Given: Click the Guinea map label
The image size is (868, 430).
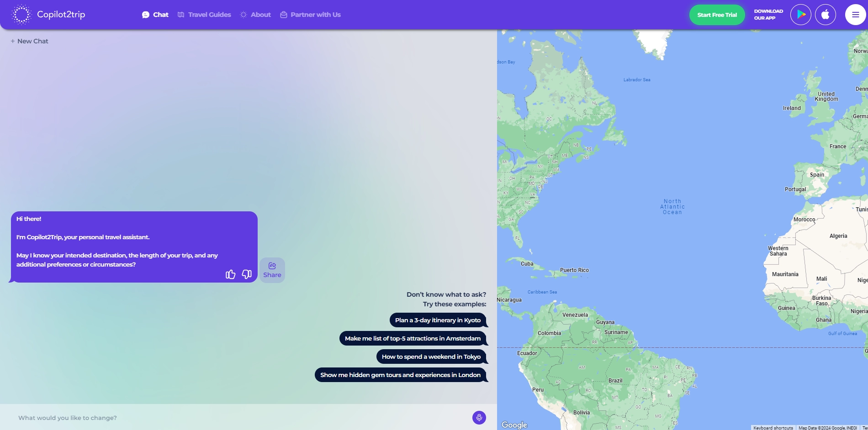Looking at the screenshot, I should [787, 308].
